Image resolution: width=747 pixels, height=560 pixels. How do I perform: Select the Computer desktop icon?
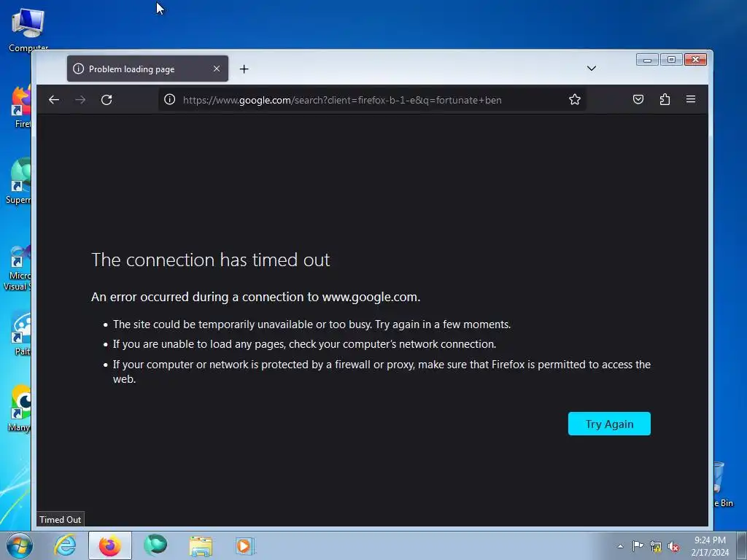click(x=28, y=29)
